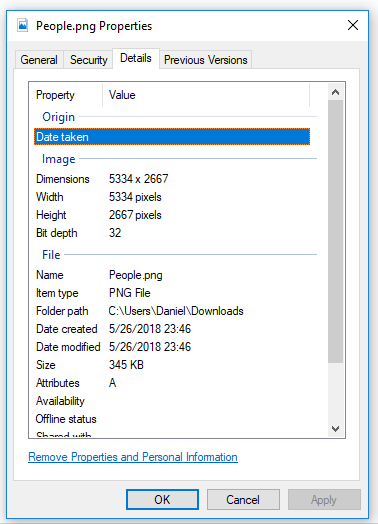
Task: Go to the Previous Versions tab
Action: tap(206, 60)
